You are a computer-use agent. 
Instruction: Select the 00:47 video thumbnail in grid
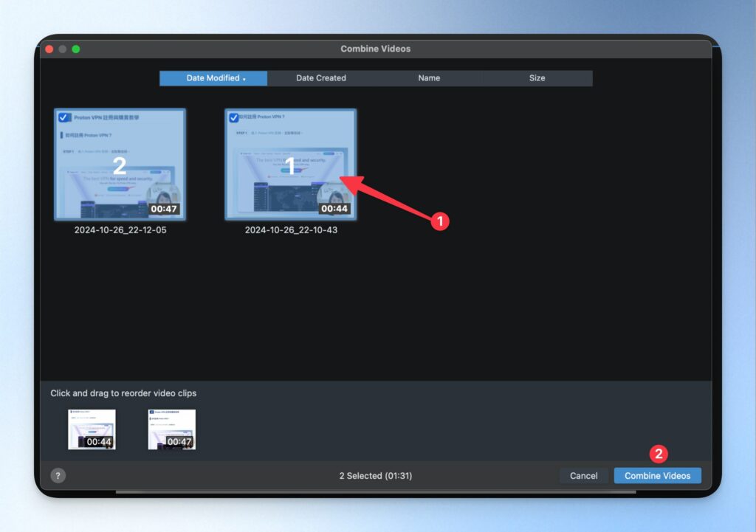point(120,165)
